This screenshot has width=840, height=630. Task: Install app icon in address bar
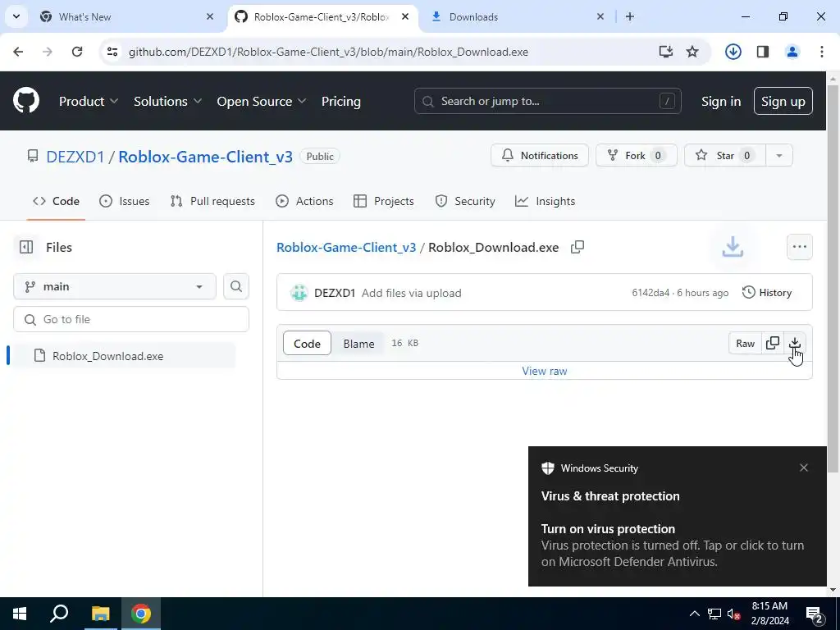click(x=665, y=52)
